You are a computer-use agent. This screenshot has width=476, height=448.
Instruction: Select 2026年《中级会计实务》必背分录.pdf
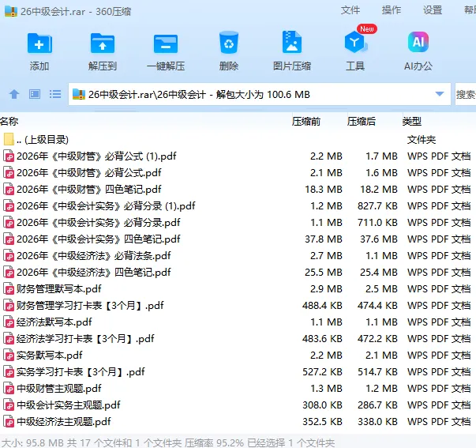pos(99,223)
